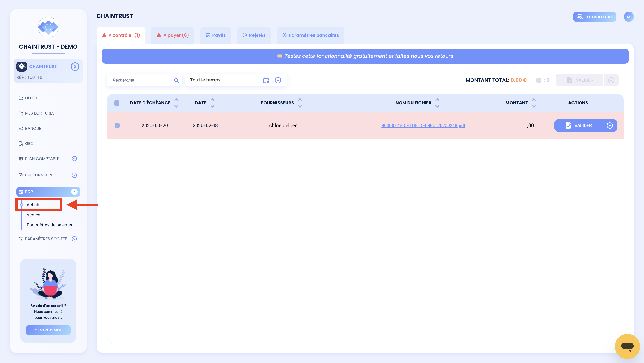
Task: Validate the chloe delbec invoice
Action: click(x=578, y=125)
